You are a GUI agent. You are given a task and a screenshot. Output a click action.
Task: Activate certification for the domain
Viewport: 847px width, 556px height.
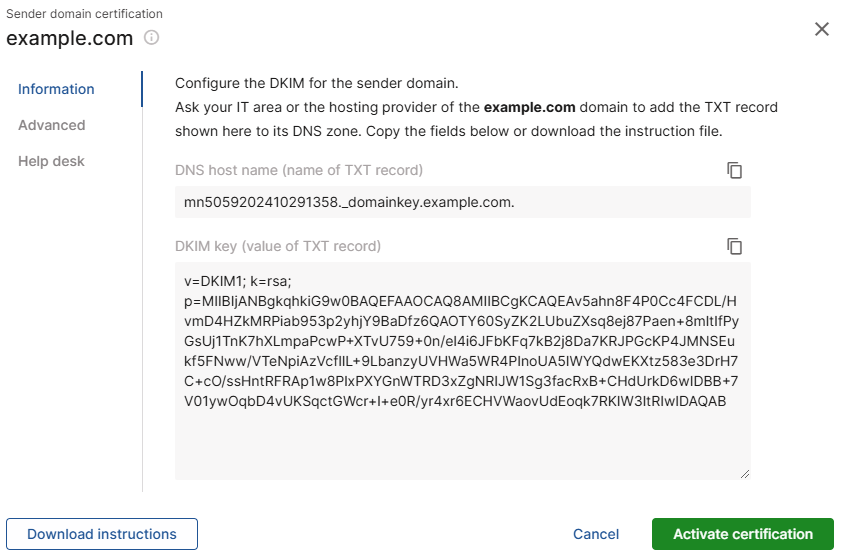[x=743, y=534]
